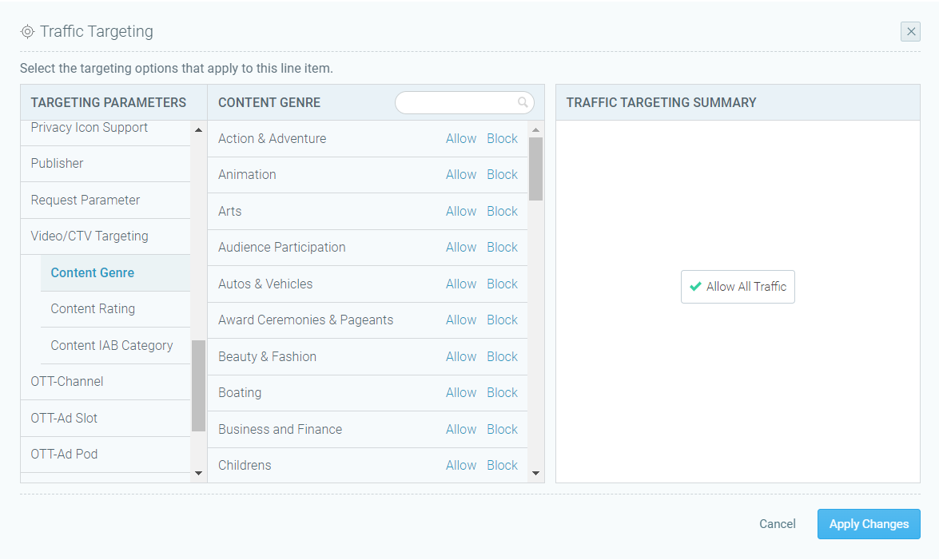Allow Beauty & Fashion genre
This screenshot has height=560, width=939.
point(461,356)
